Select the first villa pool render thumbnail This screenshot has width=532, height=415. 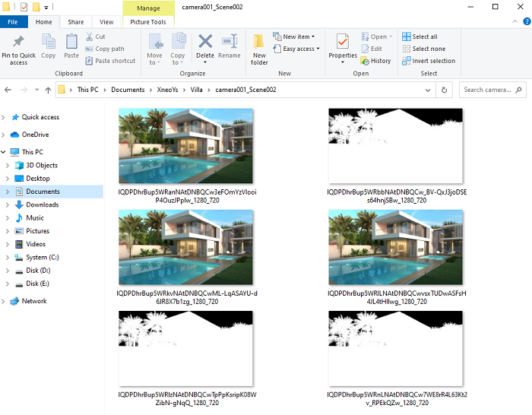[185, 146]
